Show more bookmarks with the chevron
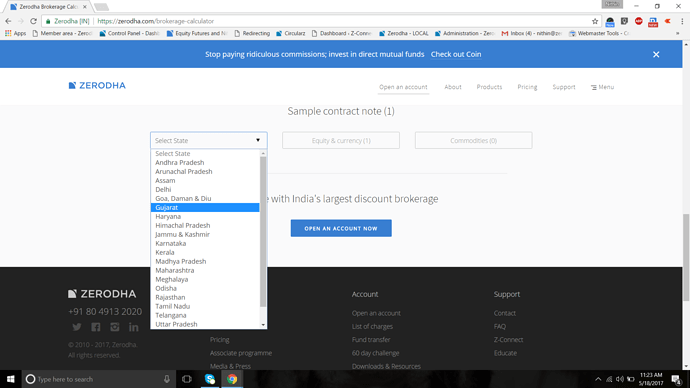The width and height of the screenshot is (690, 388). point(678,33)
